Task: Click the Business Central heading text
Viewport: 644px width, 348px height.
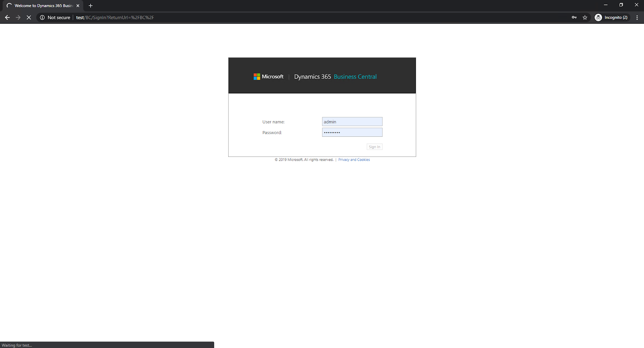Action: pyautogui.click(x=355, y=76)
